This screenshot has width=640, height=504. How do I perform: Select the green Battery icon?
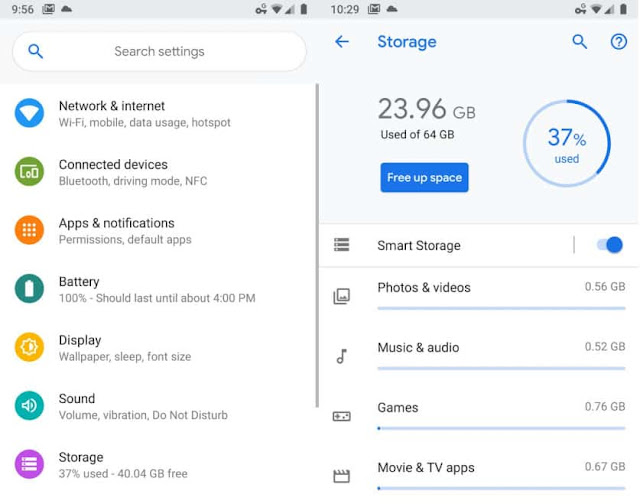tap(29, 289)
